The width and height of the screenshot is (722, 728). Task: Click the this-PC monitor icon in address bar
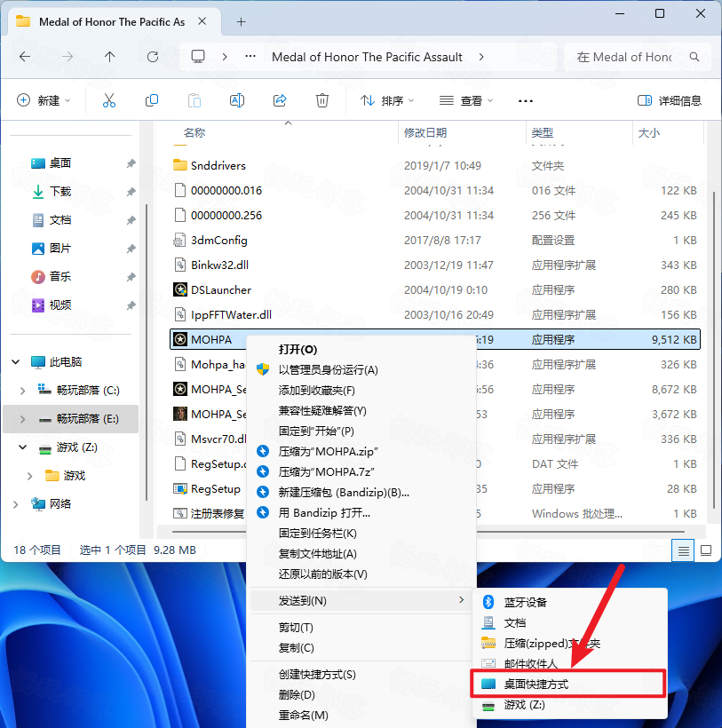(x=198, y=57)
